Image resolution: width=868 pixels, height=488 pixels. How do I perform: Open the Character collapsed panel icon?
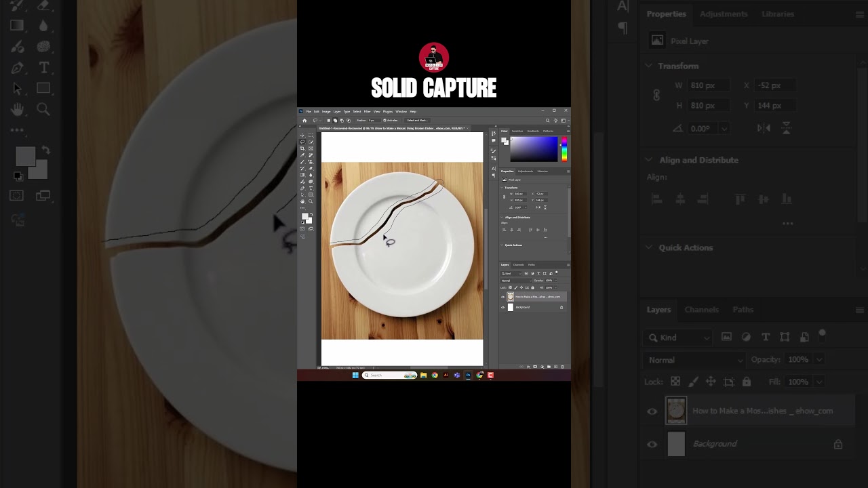pyautogui.click(x=494, y=168)
